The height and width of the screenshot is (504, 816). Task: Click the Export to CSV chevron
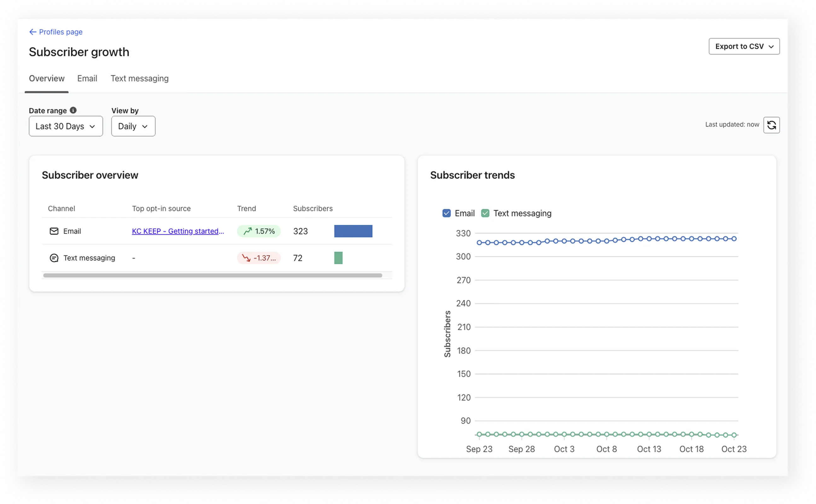pos(771,47)
